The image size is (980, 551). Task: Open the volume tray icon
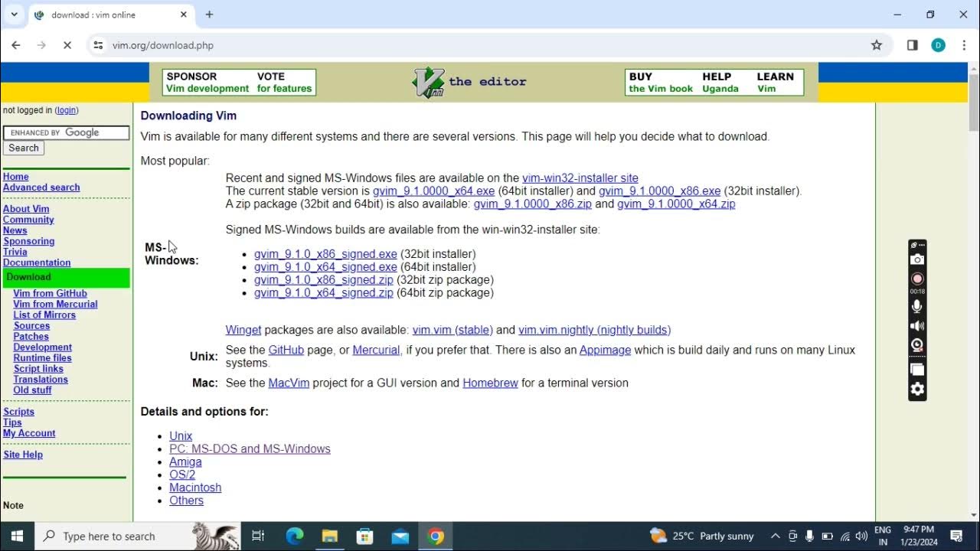861,536
